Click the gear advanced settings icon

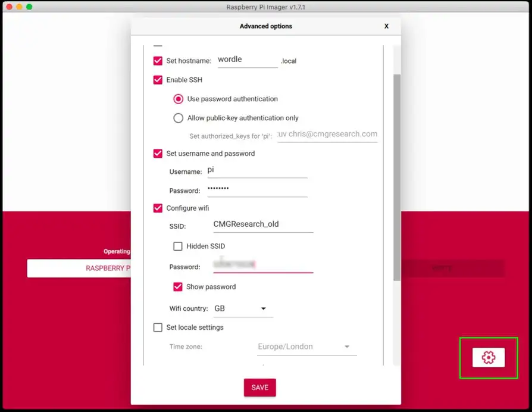[x=488, y=357]
